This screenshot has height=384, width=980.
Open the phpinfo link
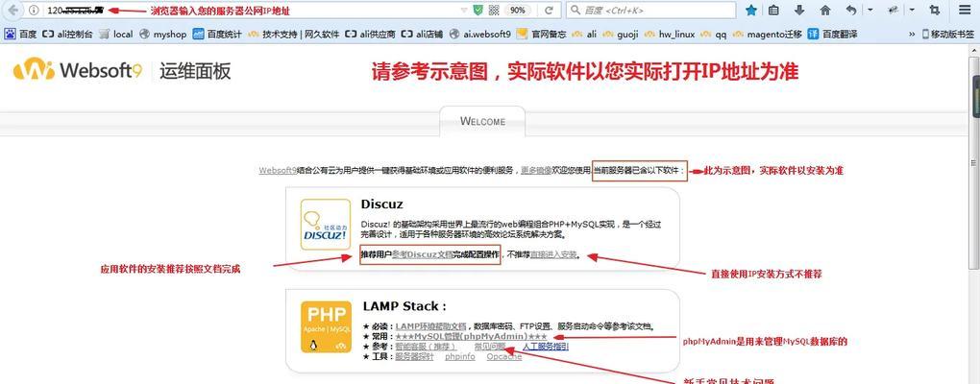click(x=460, y=356)
